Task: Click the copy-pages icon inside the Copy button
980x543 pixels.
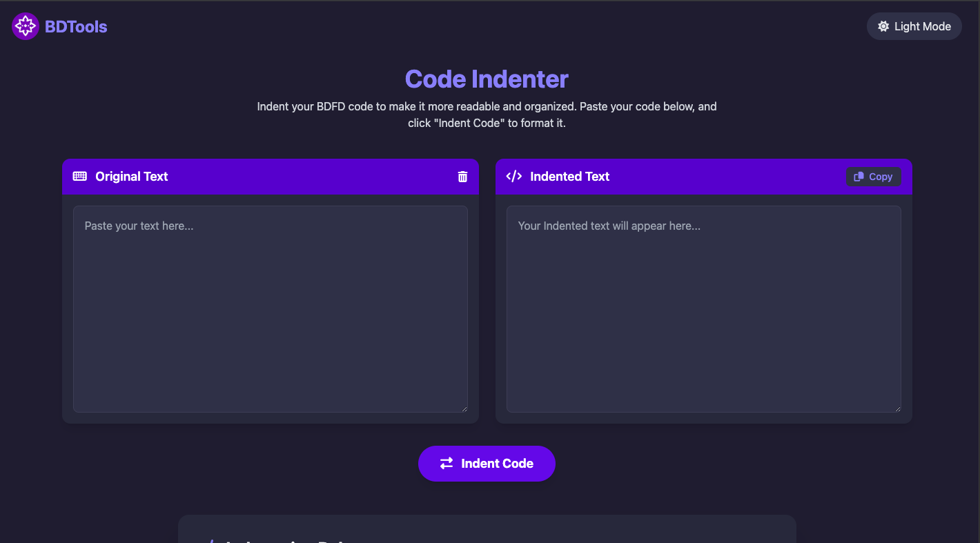Action: point(860,177)
